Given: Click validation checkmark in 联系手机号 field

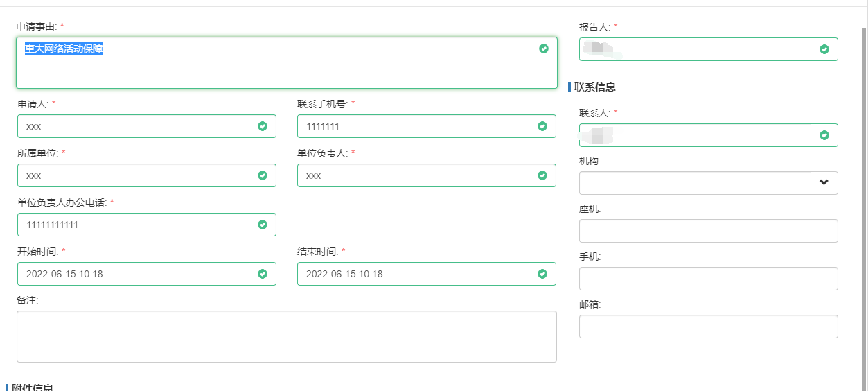Looking at the screenshot, I should tap(542, 126).
